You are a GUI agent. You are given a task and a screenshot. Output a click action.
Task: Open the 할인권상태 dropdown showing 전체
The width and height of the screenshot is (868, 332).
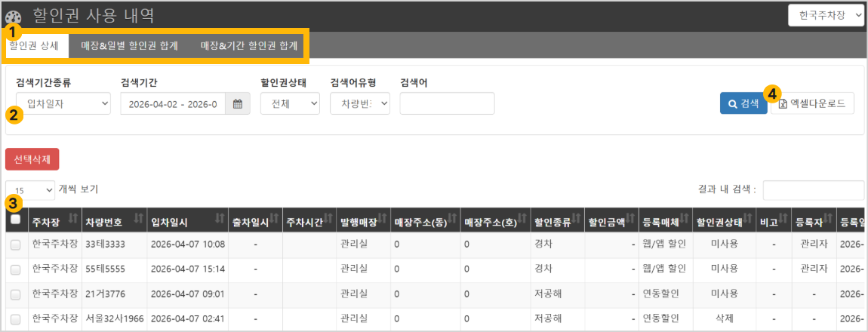290,103
